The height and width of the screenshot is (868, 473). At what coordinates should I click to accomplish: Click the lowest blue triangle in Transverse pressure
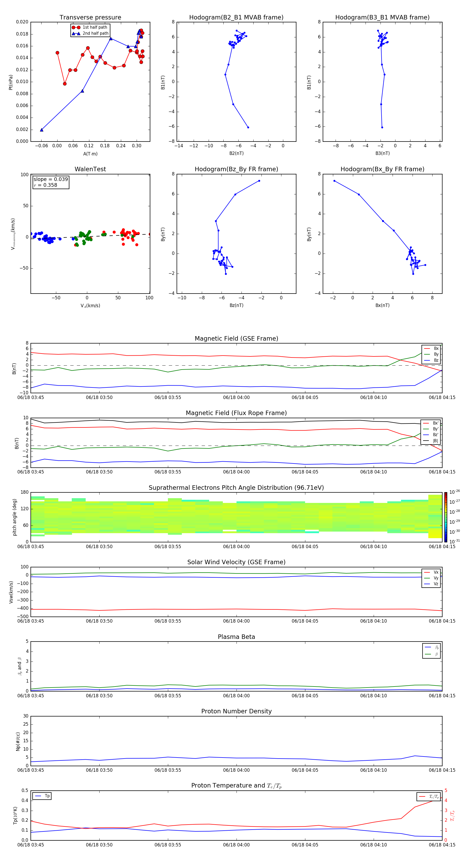click(42, 130)
